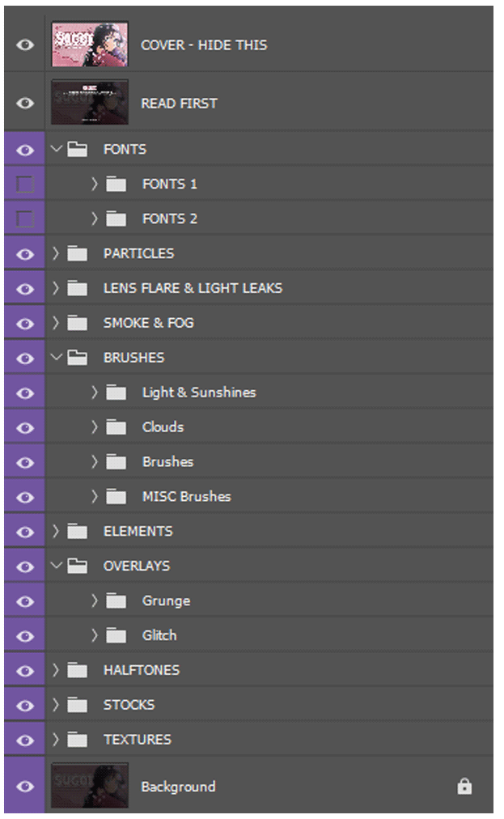The height and width of the screenshot is (819, 504).
Task: Select the Background layer thumbnail
Action: click(89, 785)
